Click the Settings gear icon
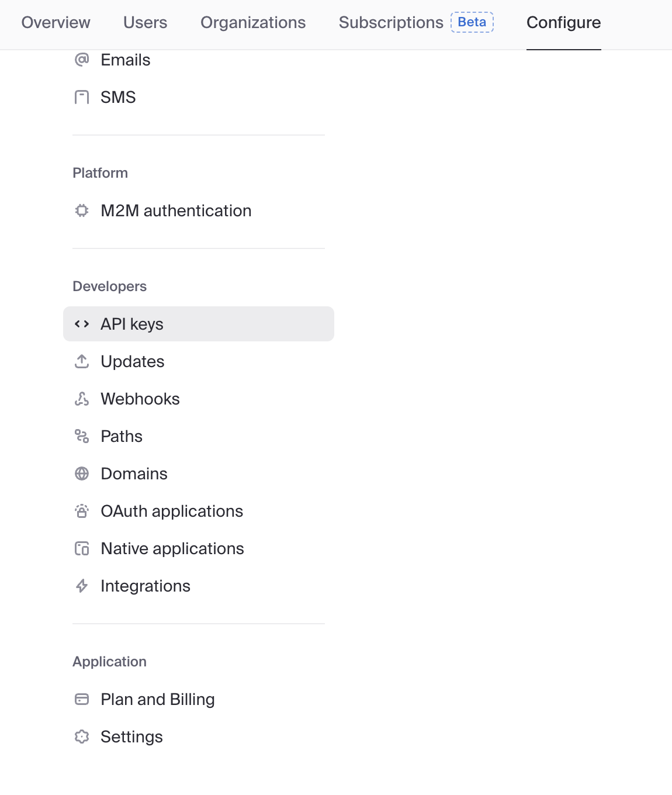 point(82,737)
